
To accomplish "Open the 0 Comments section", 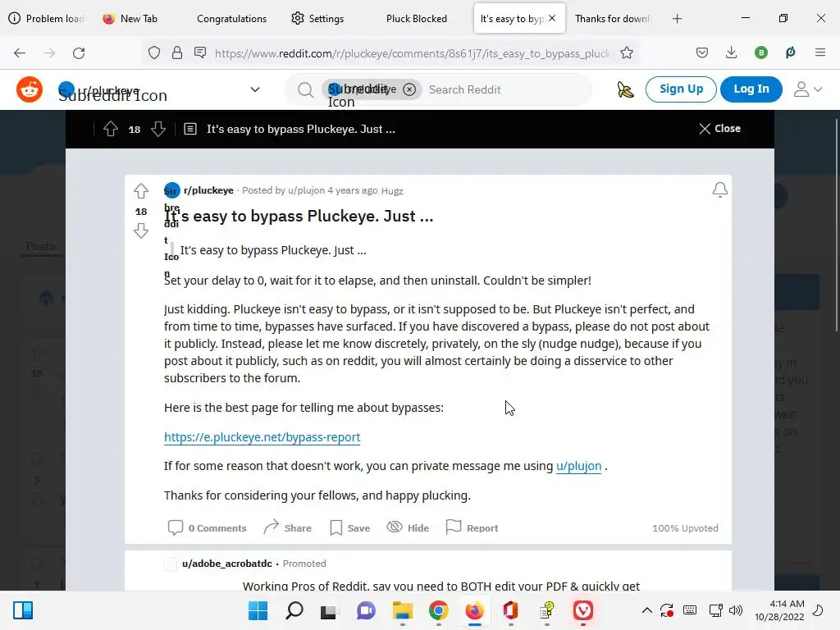I will 208,527.
